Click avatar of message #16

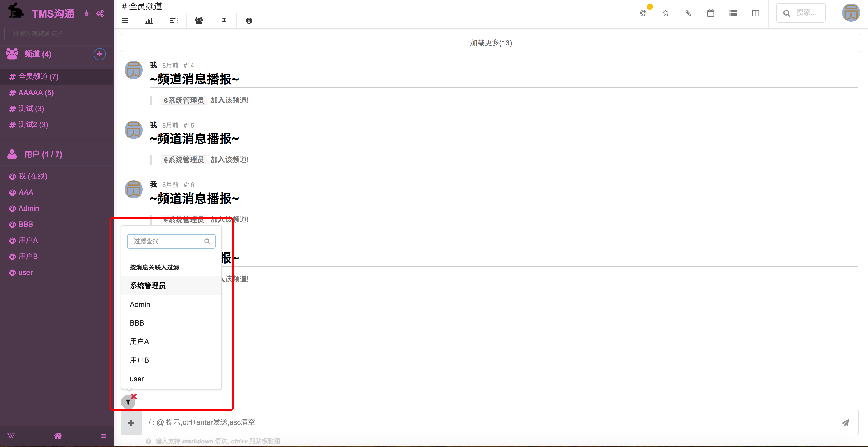[x=134, y=189]
